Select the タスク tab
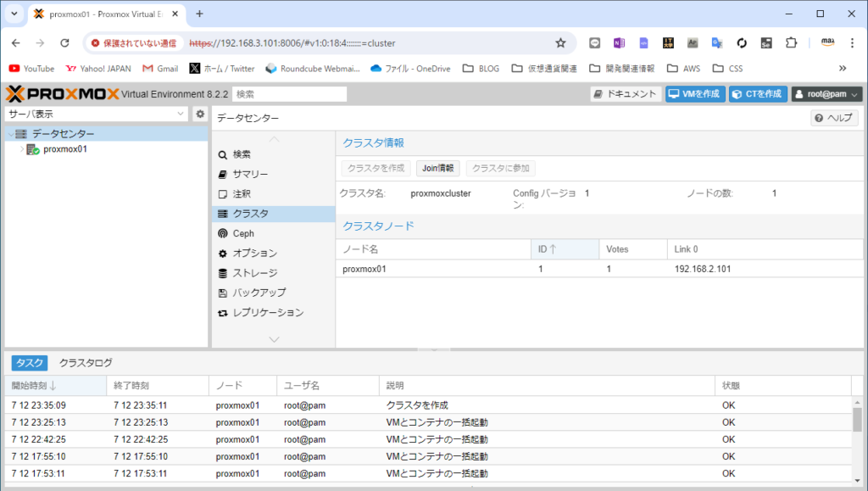 click(30, 363)
